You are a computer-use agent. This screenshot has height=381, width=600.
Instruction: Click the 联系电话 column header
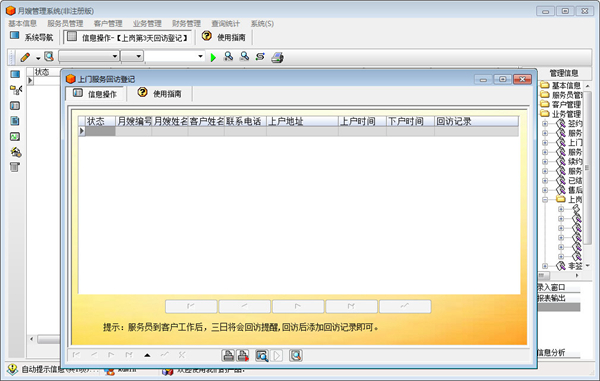(x=245, y=121)
